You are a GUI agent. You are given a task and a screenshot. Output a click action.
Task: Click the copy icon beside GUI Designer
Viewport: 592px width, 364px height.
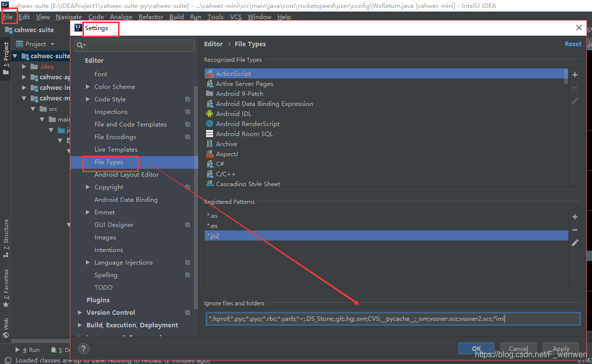[187, 225]
